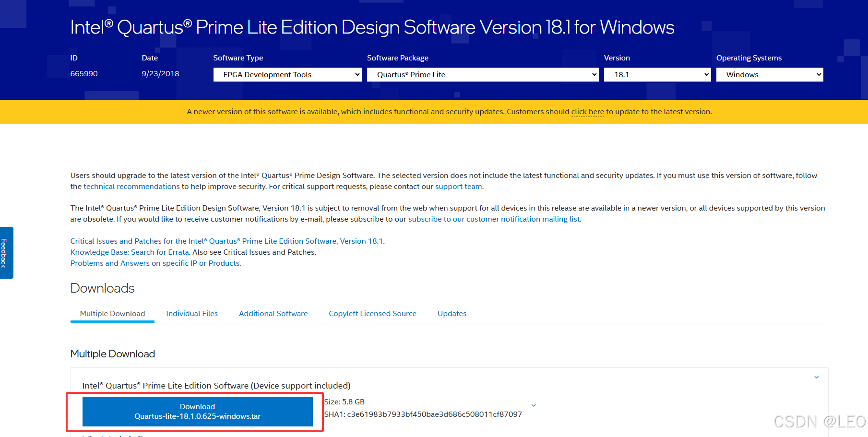Click the date 9/23/2018
The image size is (868, 437).
160,73
